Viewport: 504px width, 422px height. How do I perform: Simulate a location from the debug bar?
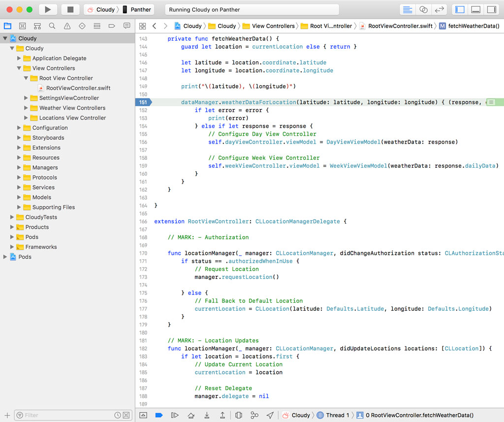[x=270, y=415]
